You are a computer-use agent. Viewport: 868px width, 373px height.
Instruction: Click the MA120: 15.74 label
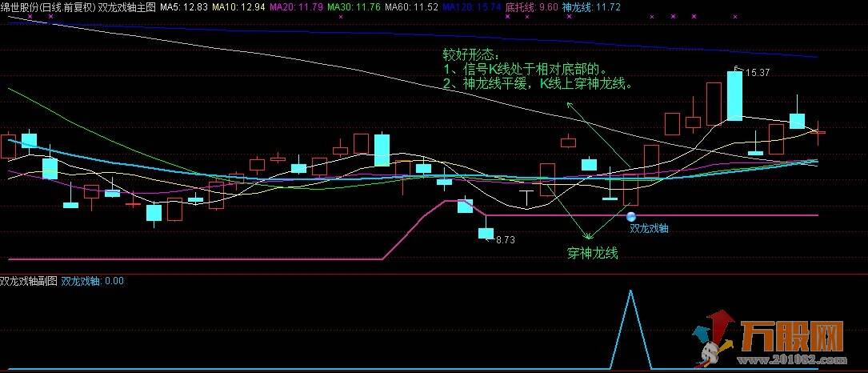pyautogui.click(x=472, y=8)
